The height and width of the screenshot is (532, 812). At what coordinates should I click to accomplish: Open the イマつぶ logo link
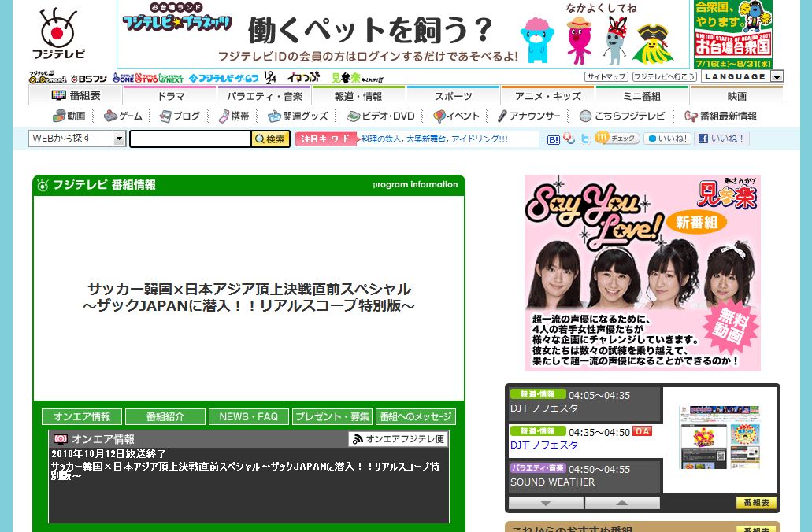[x=303, y=78]
